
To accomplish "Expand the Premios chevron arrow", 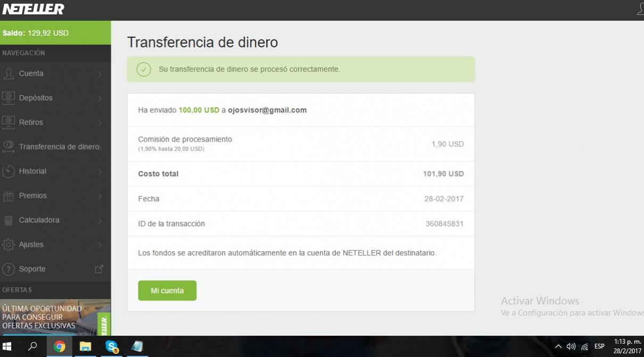I will click(100, 196).
